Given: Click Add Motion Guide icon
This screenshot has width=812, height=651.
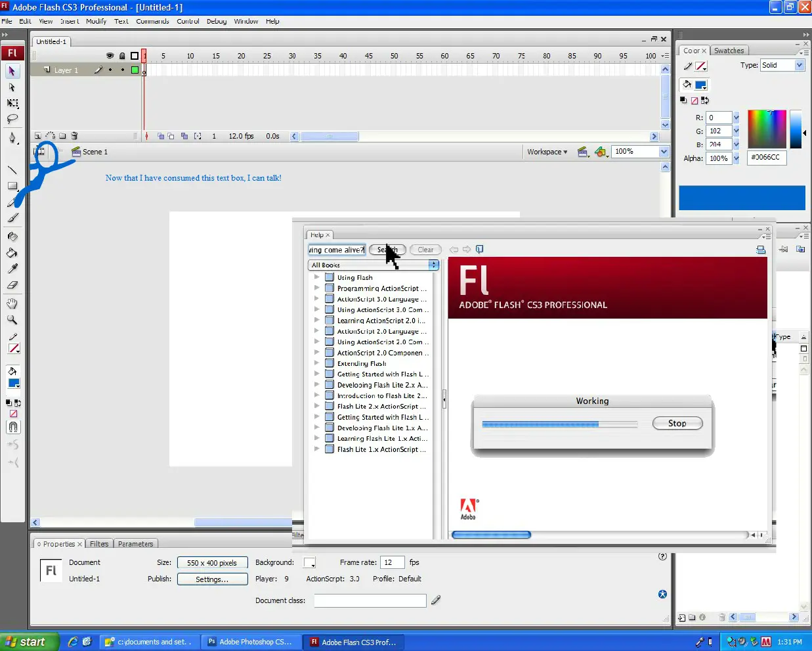Looking at the screenshot, I should pyautogui.click(x=50, y=136).
